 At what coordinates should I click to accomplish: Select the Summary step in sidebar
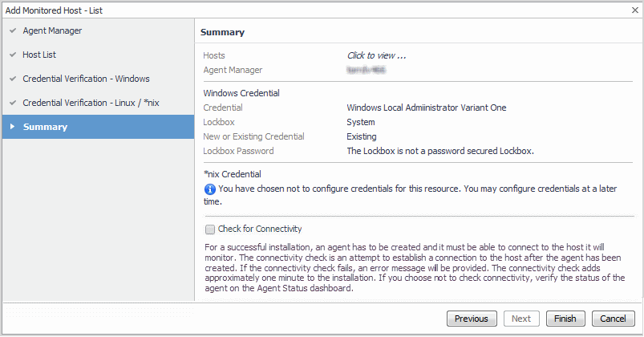(45, 127)
